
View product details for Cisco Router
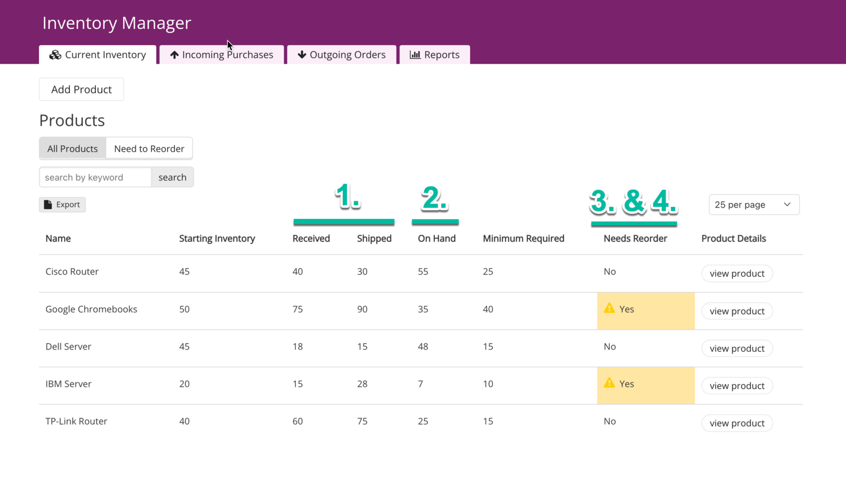[737, 273]
